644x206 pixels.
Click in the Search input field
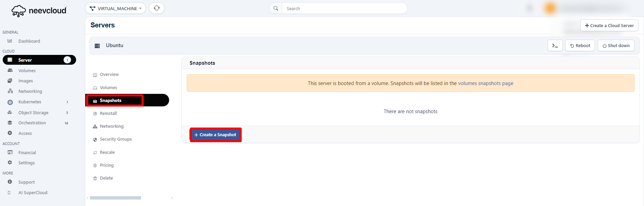[x=344, y=8]
